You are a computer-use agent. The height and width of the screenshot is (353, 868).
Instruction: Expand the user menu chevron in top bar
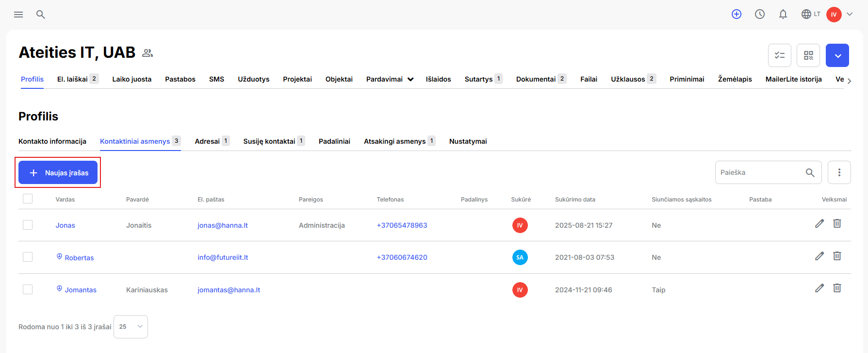(850, 14)
